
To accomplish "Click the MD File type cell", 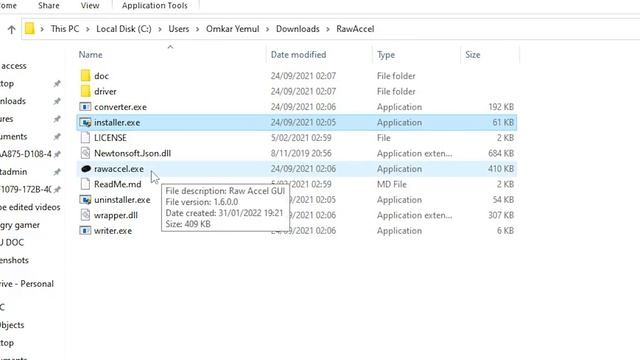I will tap(392, 184).
